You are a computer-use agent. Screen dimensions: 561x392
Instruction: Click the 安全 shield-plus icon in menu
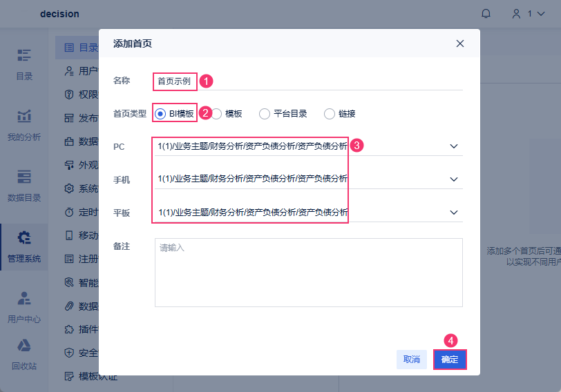click(x=69, y=353)
